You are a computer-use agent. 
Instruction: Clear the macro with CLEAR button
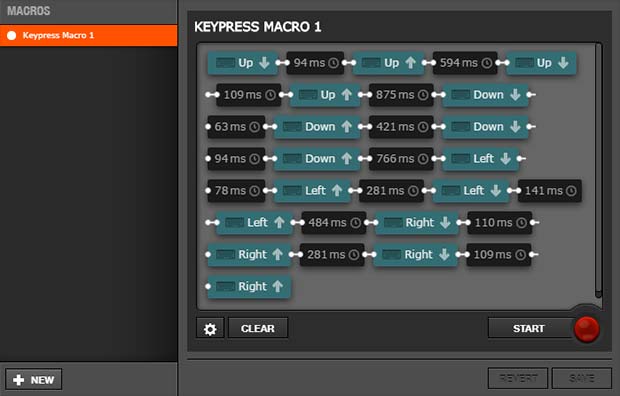click(258, 328)
